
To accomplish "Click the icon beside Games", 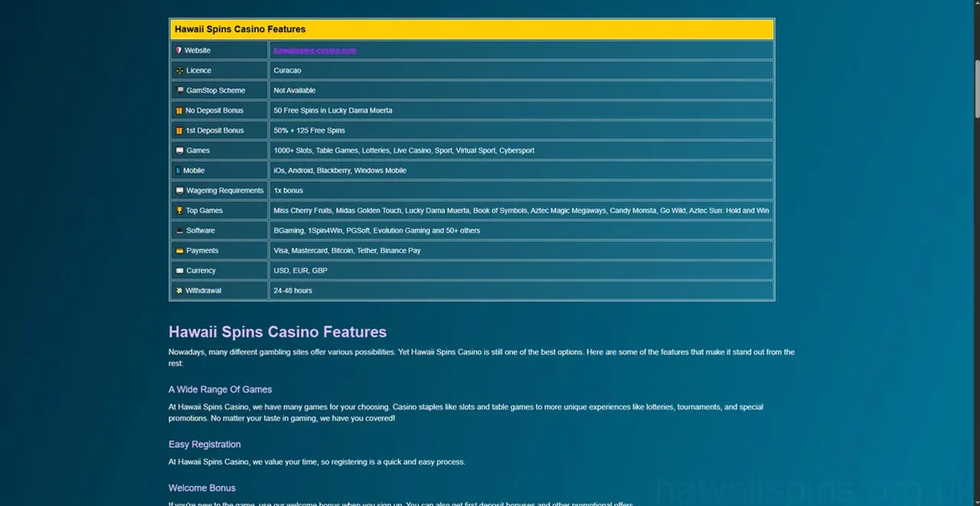I will tap(179, 151).
